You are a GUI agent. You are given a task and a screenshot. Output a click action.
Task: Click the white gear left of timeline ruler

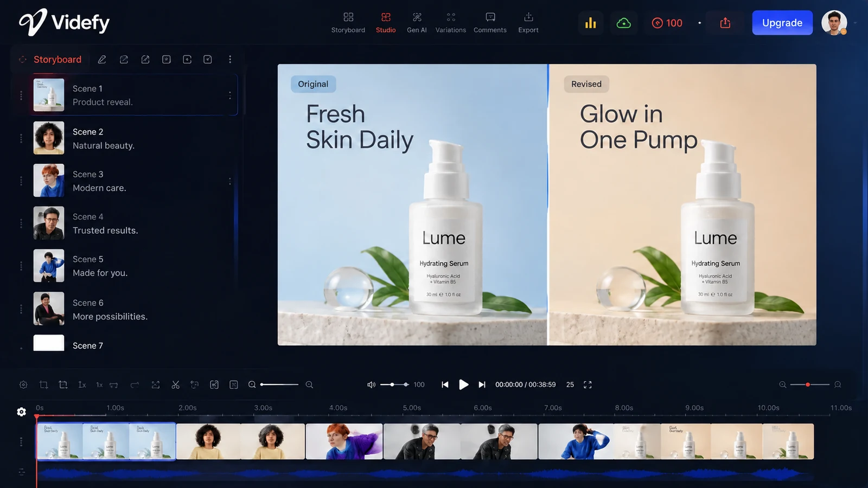(21, 412)
